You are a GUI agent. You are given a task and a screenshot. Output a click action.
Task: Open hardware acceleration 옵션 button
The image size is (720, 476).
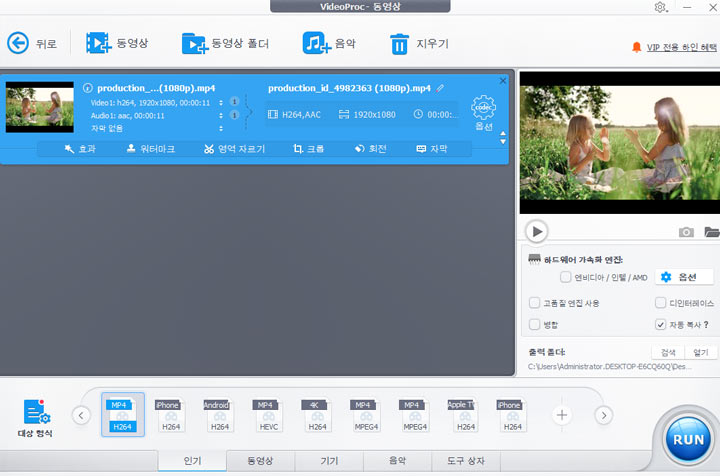pyautogui.click(x=684, y=277)
